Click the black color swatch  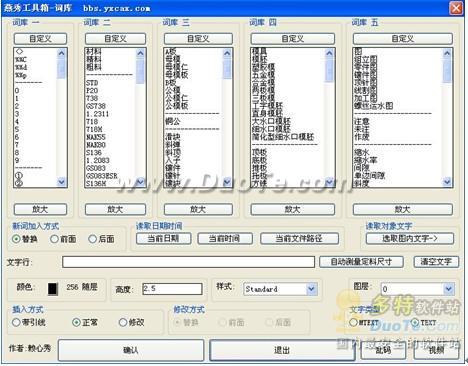(x=53, y=289)
